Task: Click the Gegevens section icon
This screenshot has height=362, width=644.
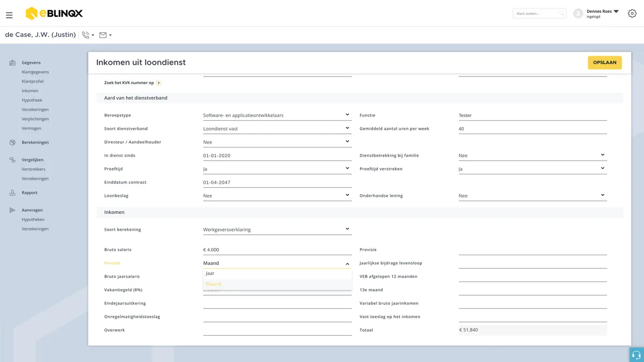Action: click(12, 63)
